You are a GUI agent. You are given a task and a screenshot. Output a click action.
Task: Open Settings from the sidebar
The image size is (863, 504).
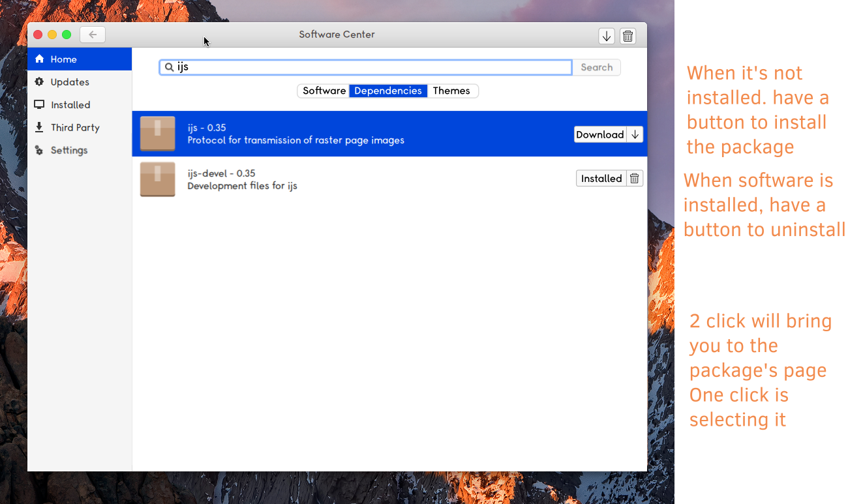pyautogui.click(x=68, y=151)
